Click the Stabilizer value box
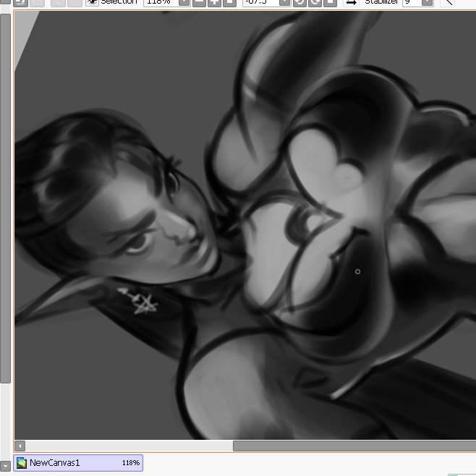This screenshot has width=476, height=476. 412,2
